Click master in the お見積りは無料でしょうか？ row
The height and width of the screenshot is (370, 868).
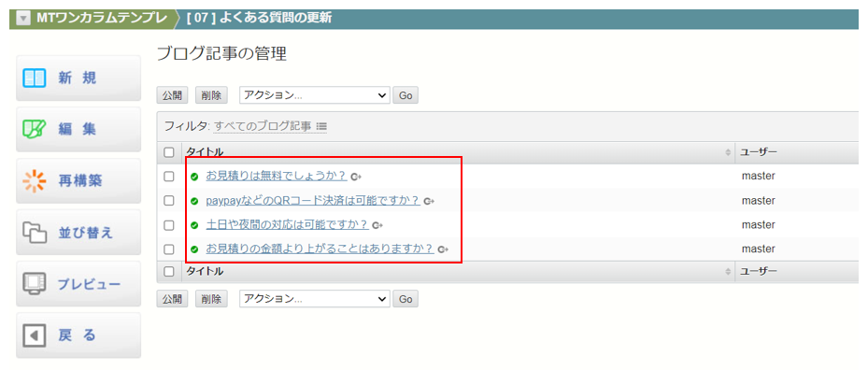coord(759,177)
